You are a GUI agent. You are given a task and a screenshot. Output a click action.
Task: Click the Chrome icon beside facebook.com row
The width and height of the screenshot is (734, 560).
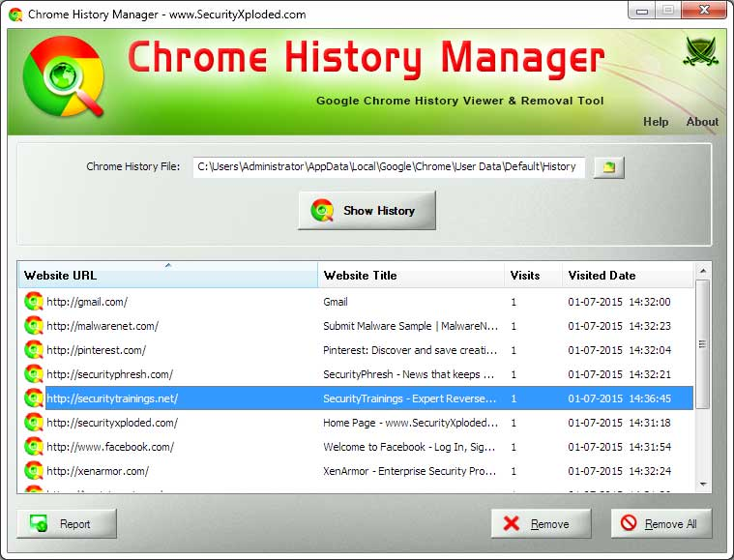click(x=33, y=447)
